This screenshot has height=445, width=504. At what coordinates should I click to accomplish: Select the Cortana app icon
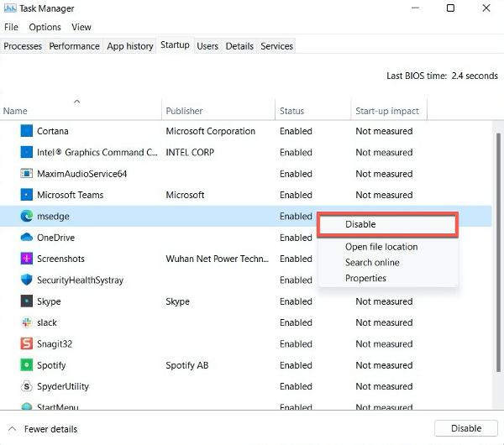(x=26, y=131)
